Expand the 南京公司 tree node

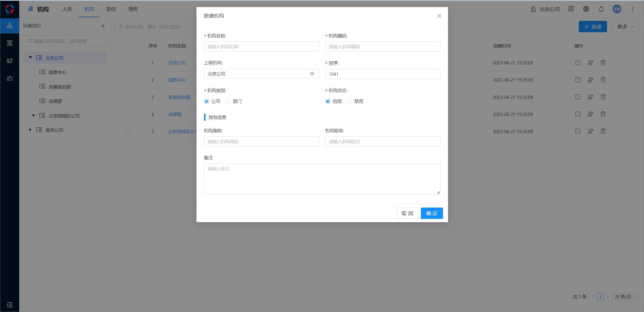tap(30, 130)
